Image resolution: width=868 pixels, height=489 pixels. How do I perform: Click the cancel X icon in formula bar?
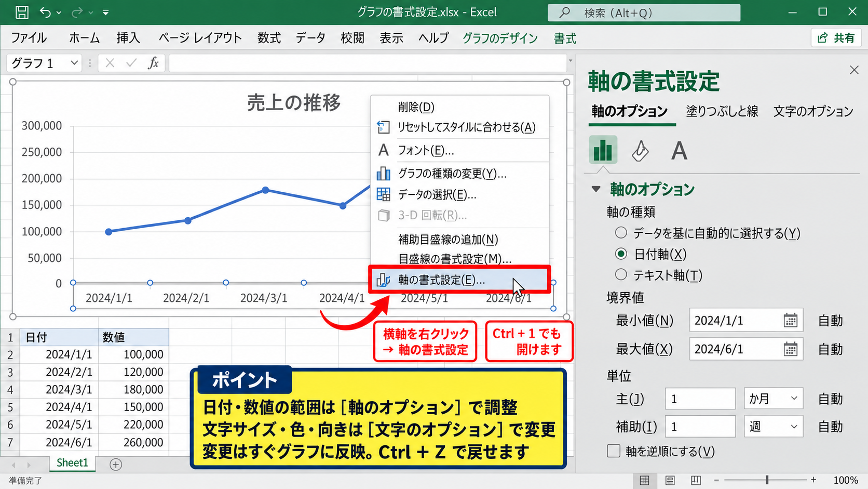(110, 63)
